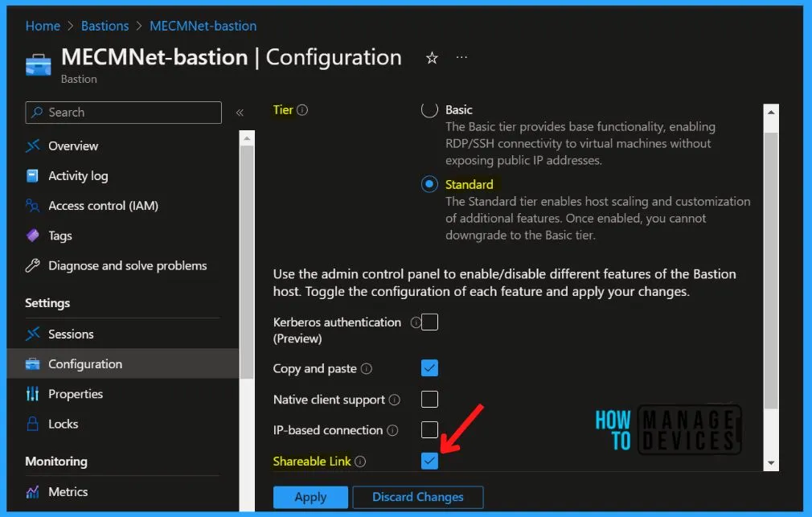The image size is (812, 517).
Task: Click the purple Tags icon
Action: pyautogui.click(x=33, y=236)
